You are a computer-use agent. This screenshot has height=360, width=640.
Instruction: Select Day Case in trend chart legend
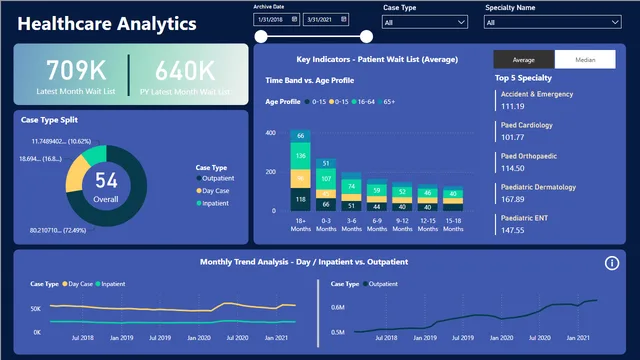click(x=78, y=284)
